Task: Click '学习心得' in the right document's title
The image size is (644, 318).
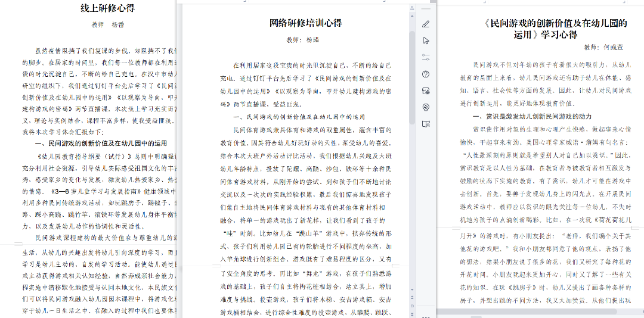Action: point(559,35)
